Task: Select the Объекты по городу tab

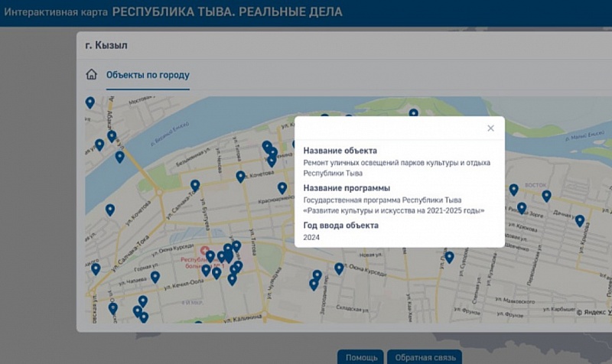Action: (148, 75)
